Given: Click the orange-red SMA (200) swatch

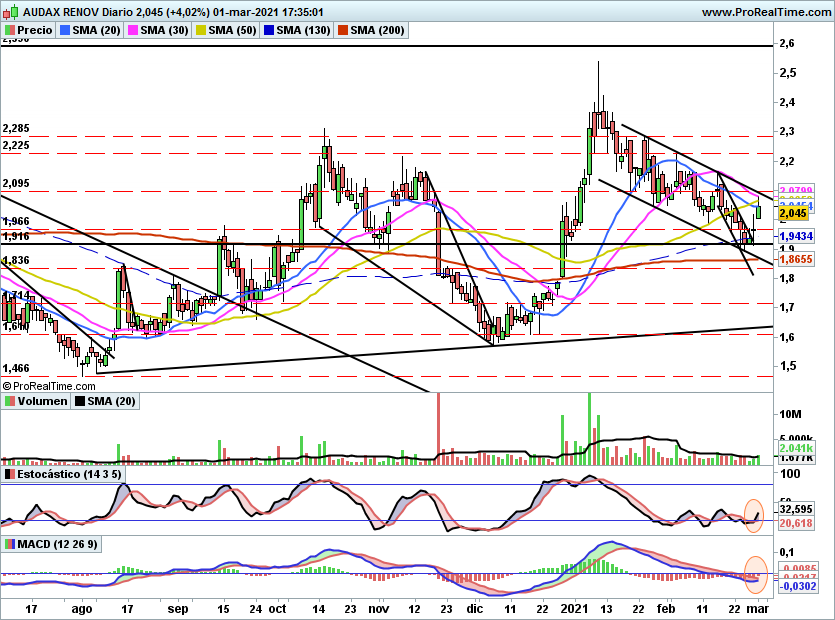Looking at the screenshot, I should [343, 30].
